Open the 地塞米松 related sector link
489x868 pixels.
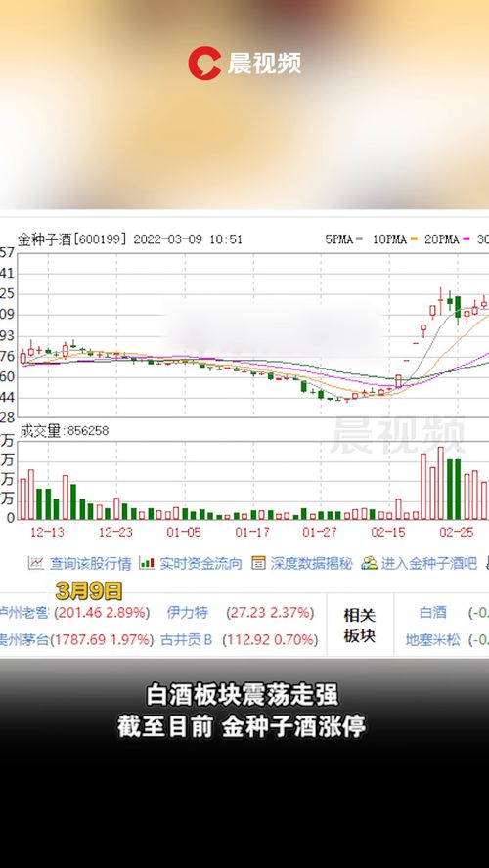click(433, 640)
